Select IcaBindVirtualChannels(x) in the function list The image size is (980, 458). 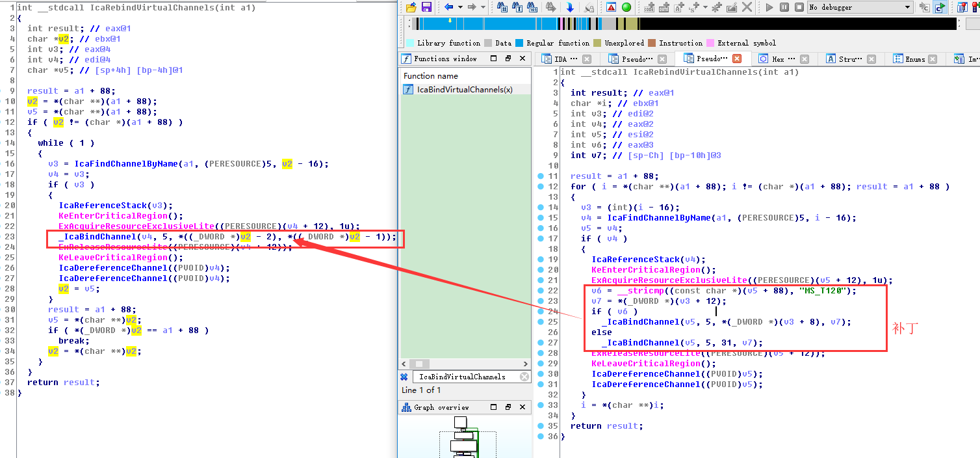[x=465, y=90]
